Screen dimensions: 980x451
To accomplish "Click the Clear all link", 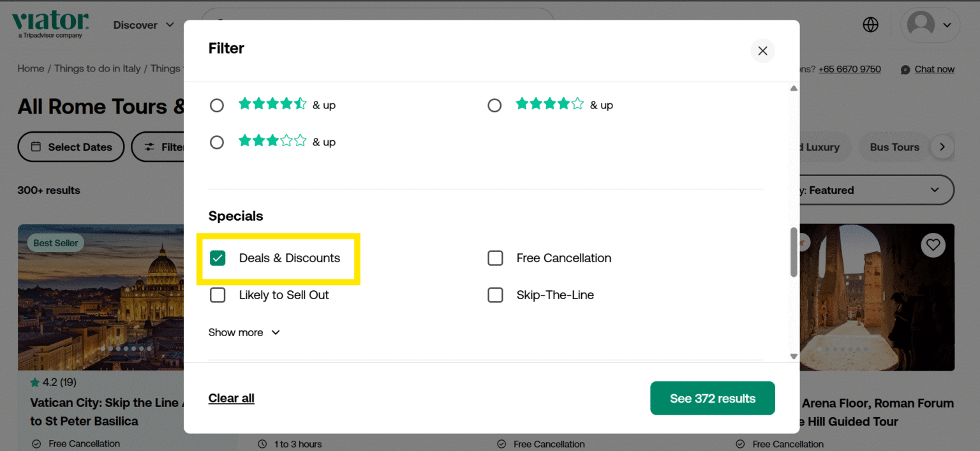I will [x=231, y=397].
